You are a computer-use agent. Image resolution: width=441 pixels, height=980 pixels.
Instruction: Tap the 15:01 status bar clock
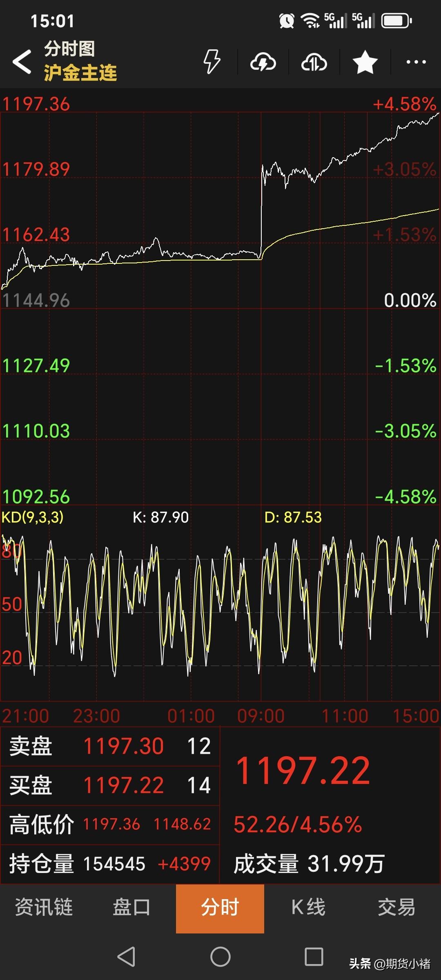[52, 21]
